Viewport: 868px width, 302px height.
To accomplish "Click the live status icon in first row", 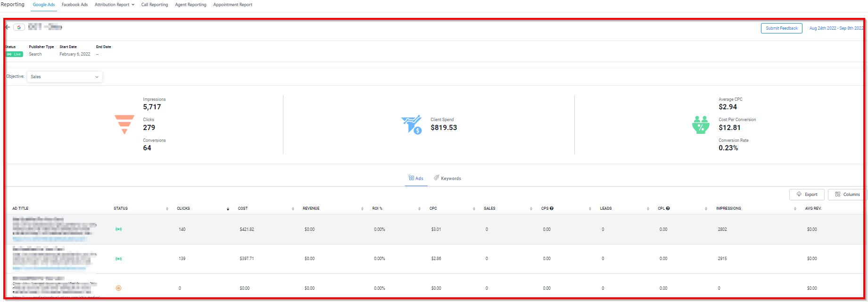I will 118,229.
